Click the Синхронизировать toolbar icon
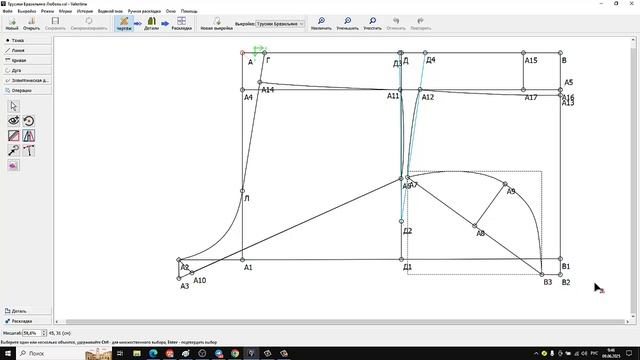Viewport: 640px width, 360px height. click(x=89, y=23)
